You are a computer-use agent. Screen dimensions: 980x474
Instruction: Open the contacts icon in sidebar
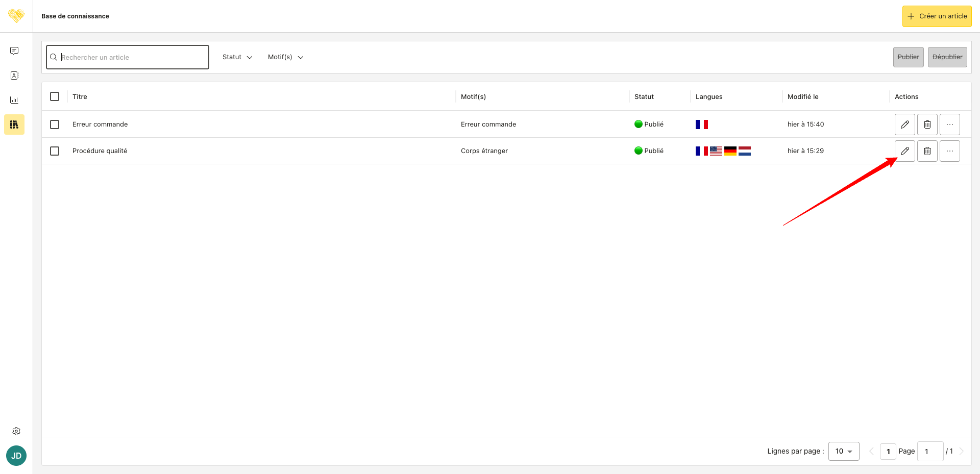(14, 76)
